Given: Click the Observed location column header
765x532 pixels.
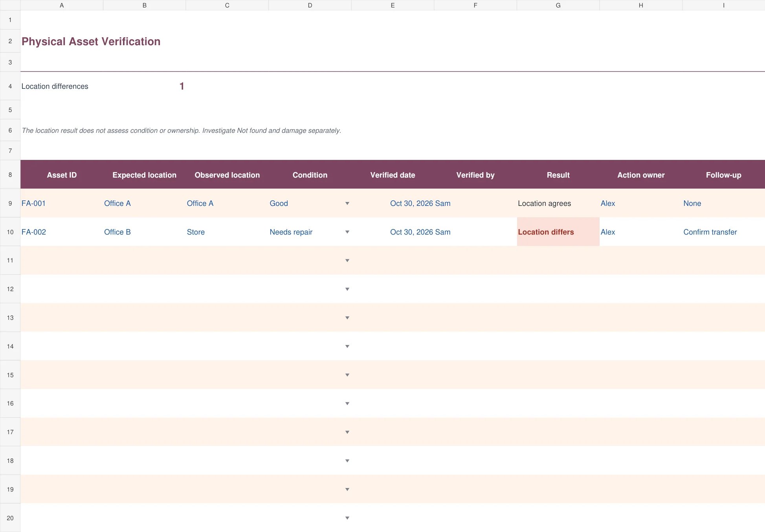Looking at the screenshot, I should (x=227, y=175).
